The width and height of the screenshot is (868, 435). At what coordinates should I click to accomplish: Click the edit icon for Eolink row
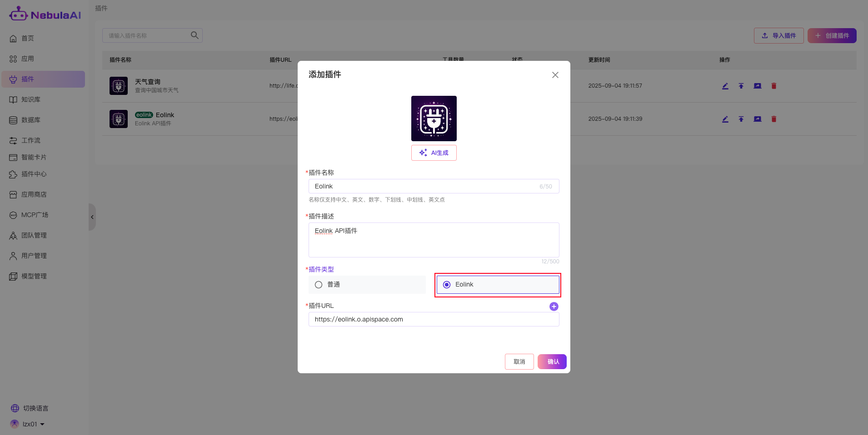pos(725,119)
